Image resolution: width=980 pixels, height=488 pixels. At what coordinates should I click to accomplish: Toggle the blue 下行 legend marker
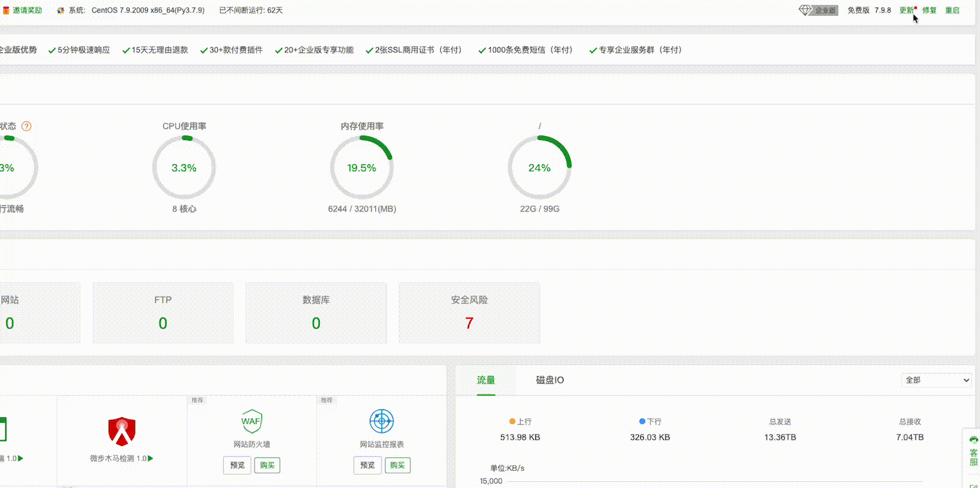point(642,422)
